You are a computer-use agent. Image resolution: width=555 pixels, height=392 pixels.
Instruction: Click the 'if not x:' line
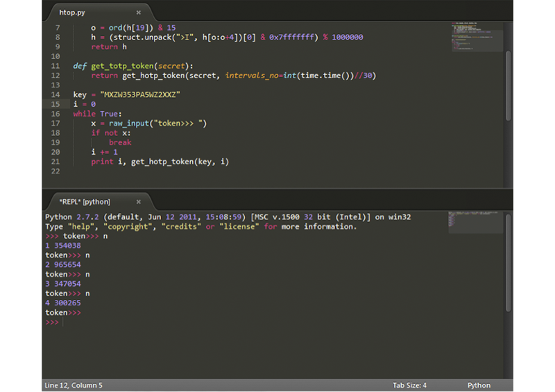111,133
